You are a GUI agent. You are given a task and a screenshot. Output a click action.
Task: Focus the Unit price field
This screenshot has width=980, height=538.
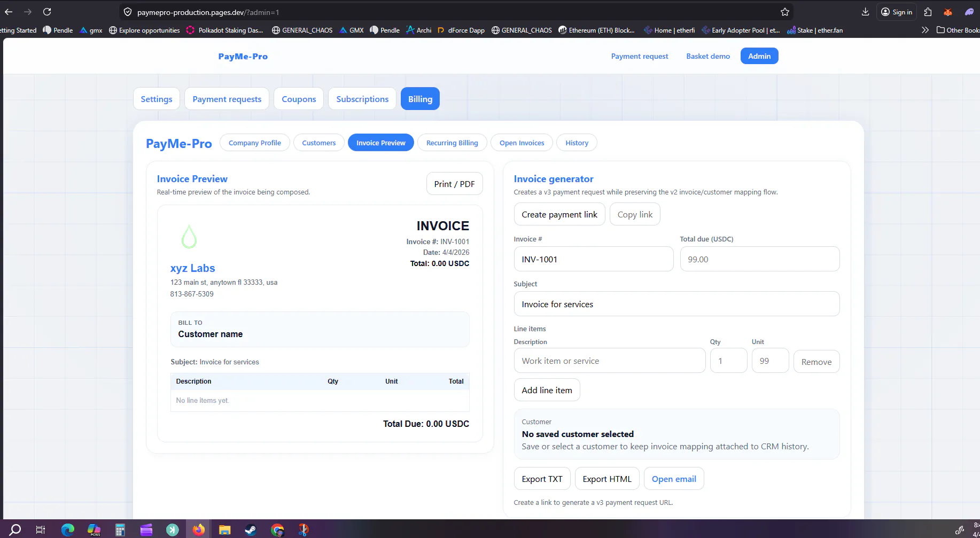pos(771,361)
